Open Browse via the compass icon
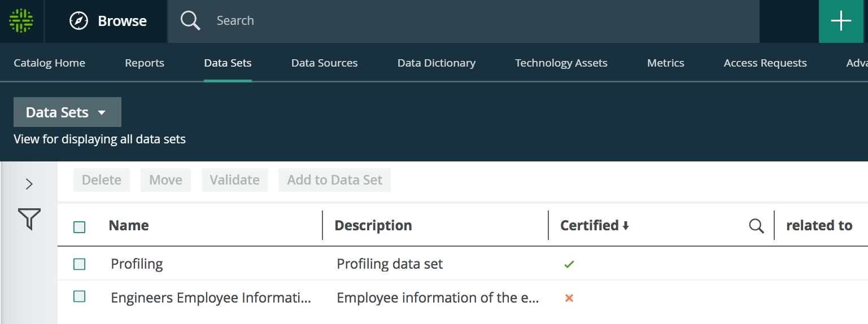Screen dimensions: 868x324 click(x=79, y=21)
